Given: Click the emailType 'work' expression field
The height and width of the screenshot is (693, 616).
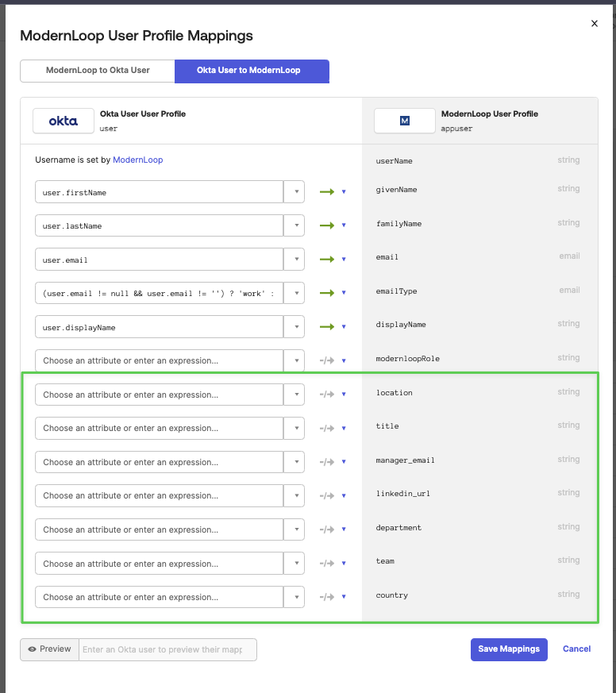Looking at the screenshot, I should pyautogui.click(x=159, y=293).
